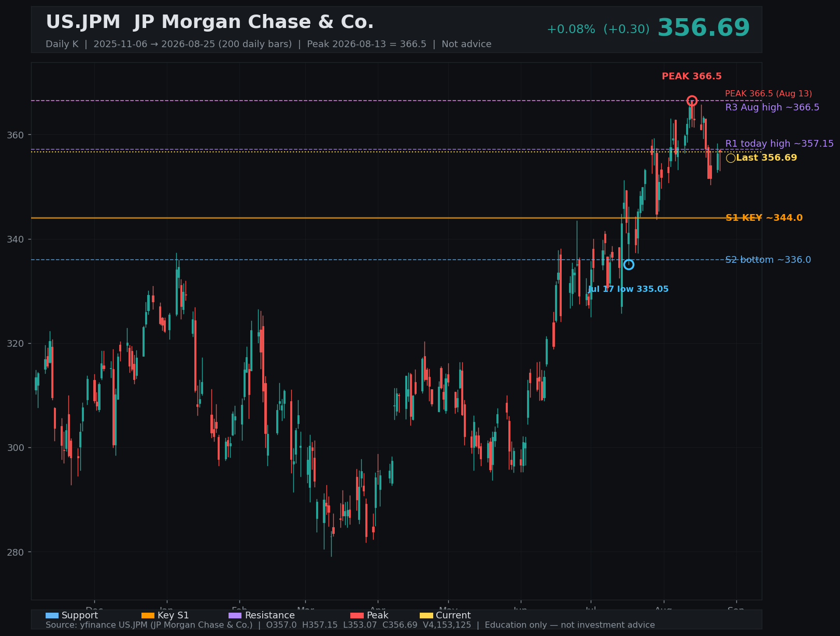Click the Key S1 legend label

coord(173,615)
